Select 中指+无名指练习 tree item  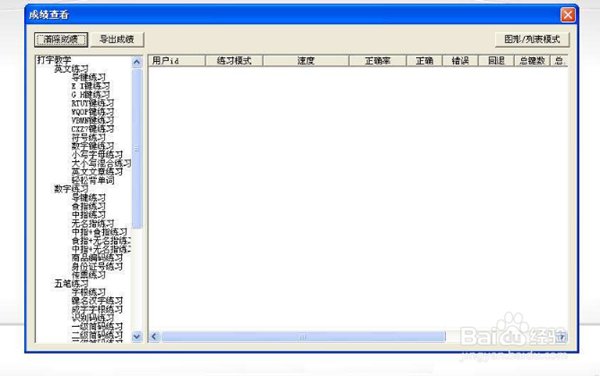(x=101, y=249)
